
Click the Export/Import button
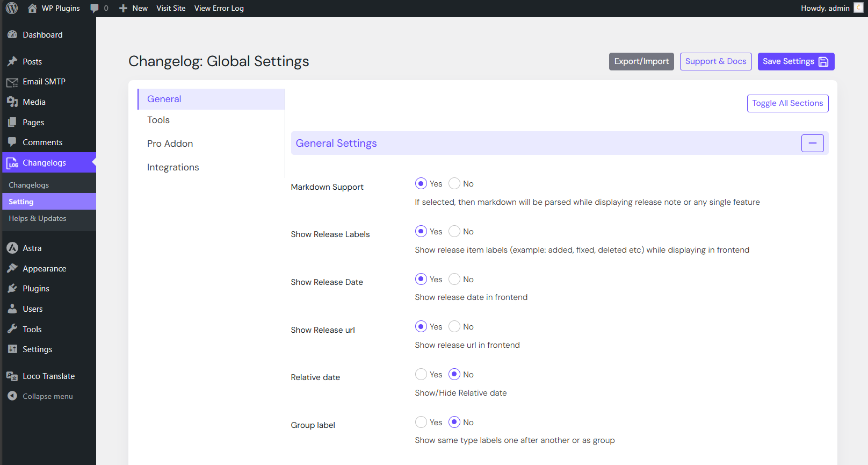point(641,61)
